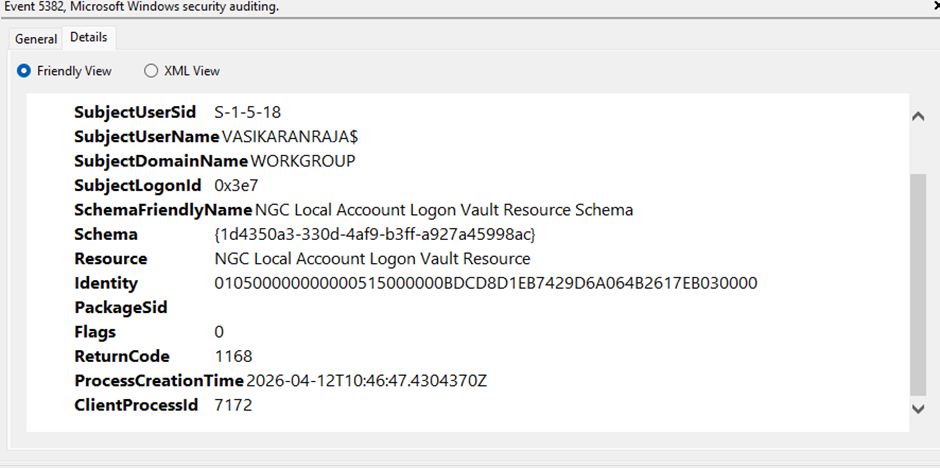Click the Resource field value
The image size is (940, 468).
tap(372, 259)
